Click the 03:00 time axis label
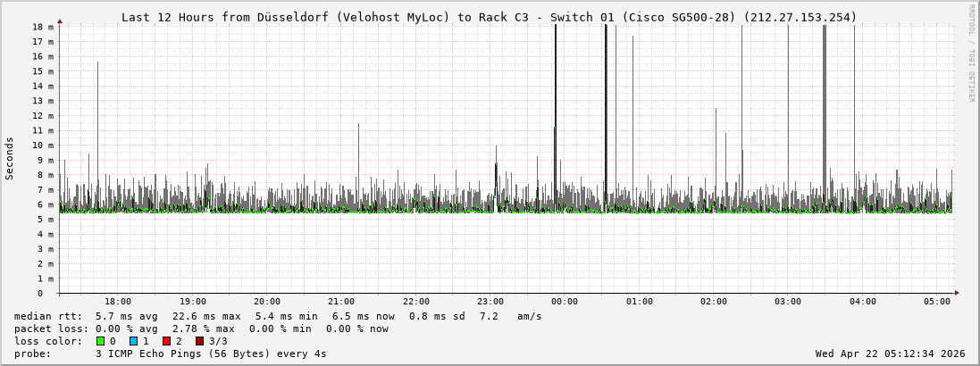 coord(788,302)
